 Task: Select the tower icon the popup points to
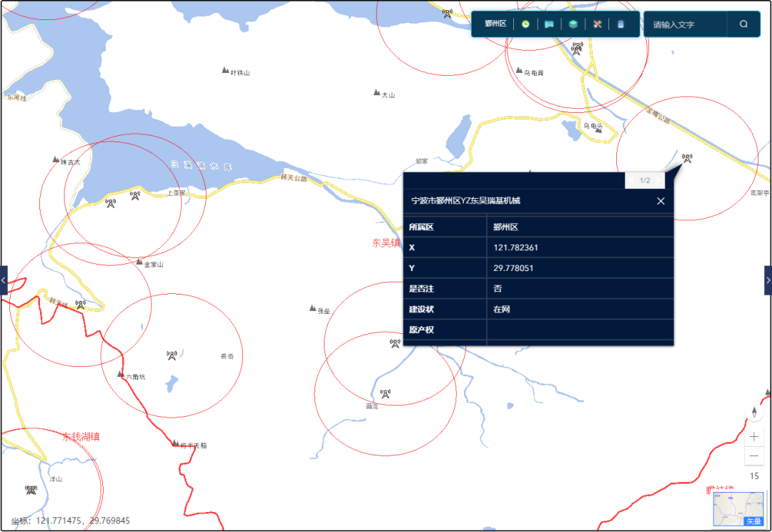[687, 157]
